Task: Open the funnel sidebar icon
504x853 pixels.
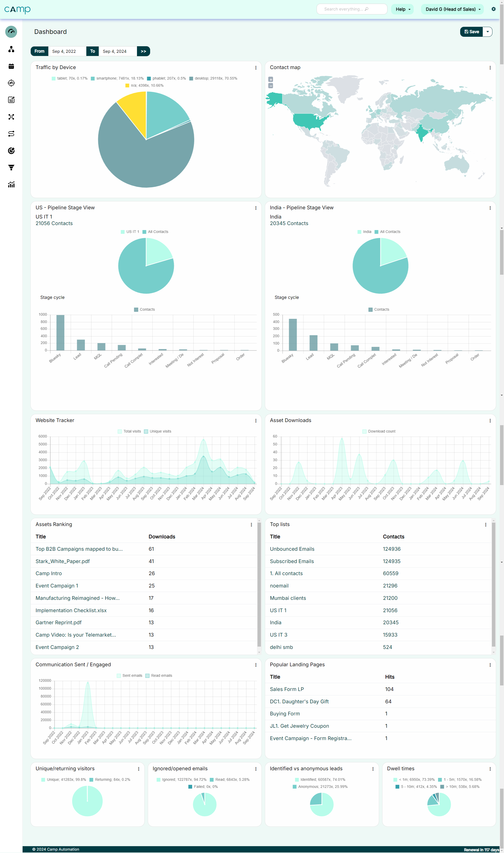Action: tap(11, 168)
